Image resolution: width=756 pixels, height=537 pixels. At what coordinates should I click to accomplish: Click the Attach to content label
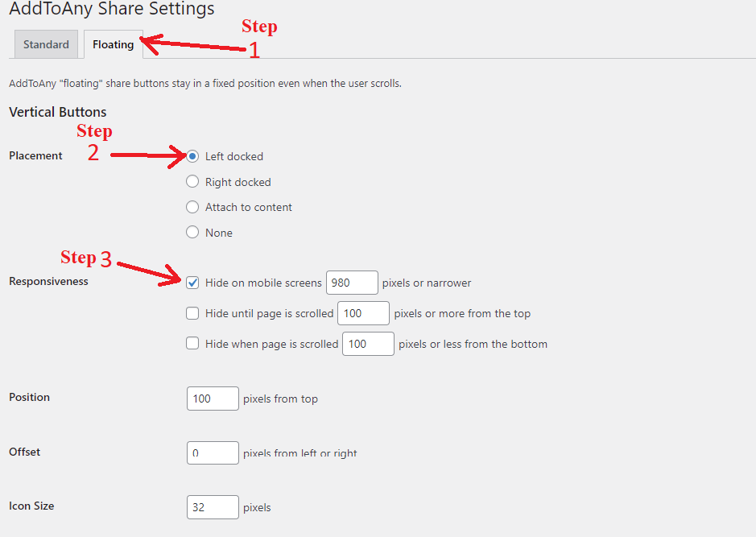(248, 207)
